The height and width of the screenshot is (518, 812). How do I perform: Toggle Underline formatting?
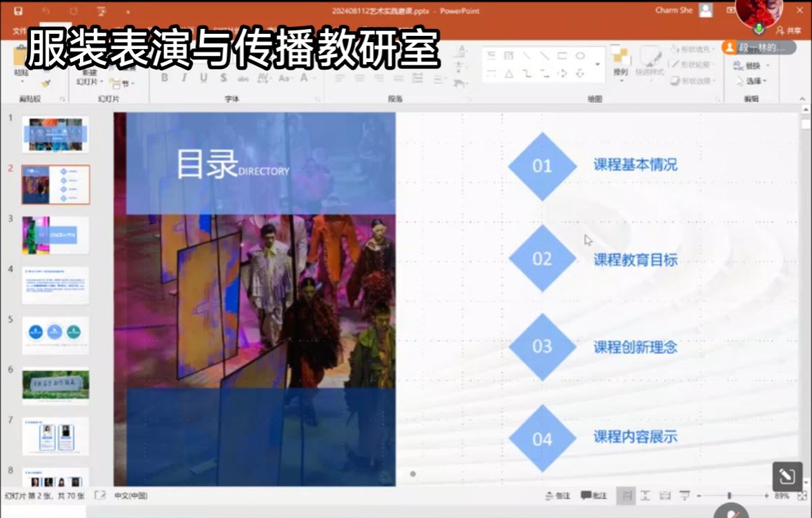click(x=203, y=78)
